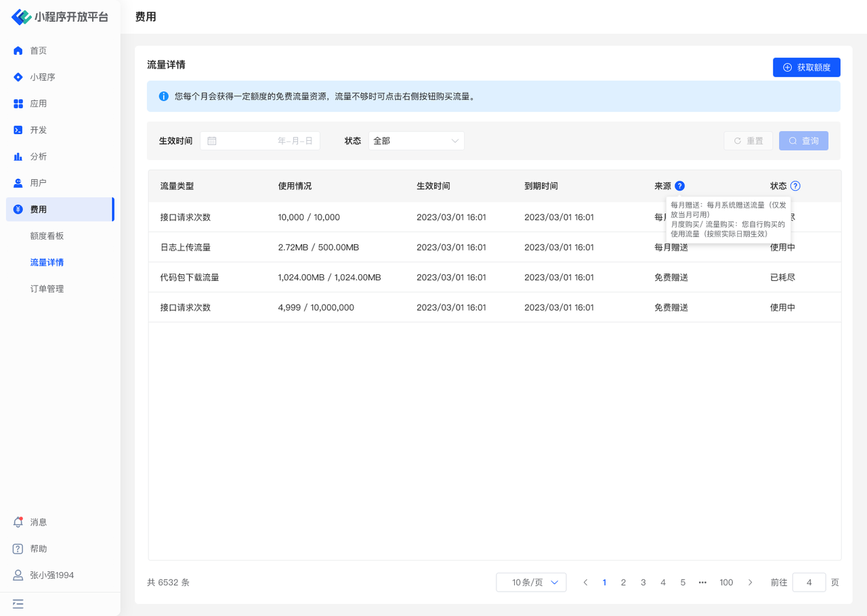
Task: Open 分析 bar chart icon
Action: (18, 156)
